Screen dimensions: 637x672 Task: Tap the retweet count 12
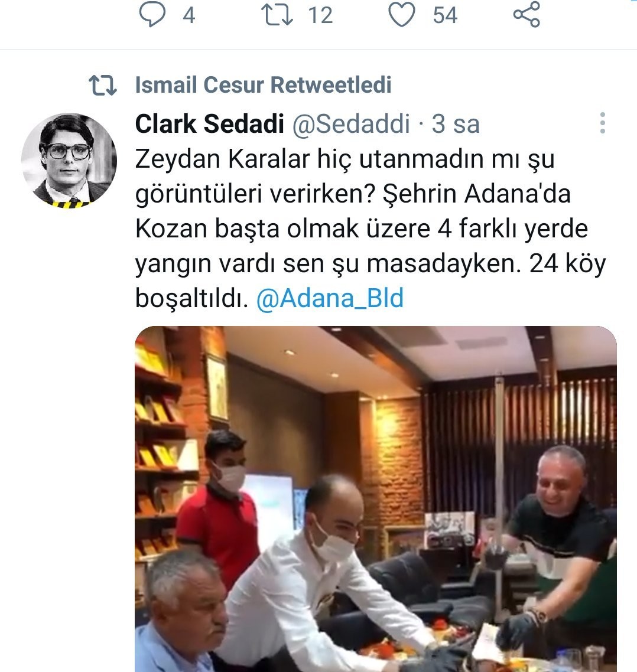pos(320,15)
